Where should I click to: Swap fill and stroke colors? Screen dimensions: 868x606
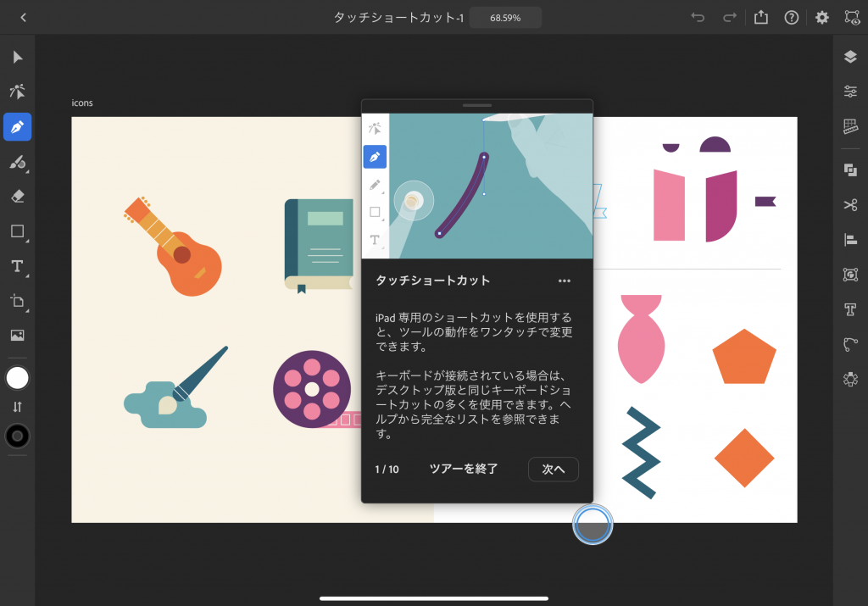tap(17, 407)
